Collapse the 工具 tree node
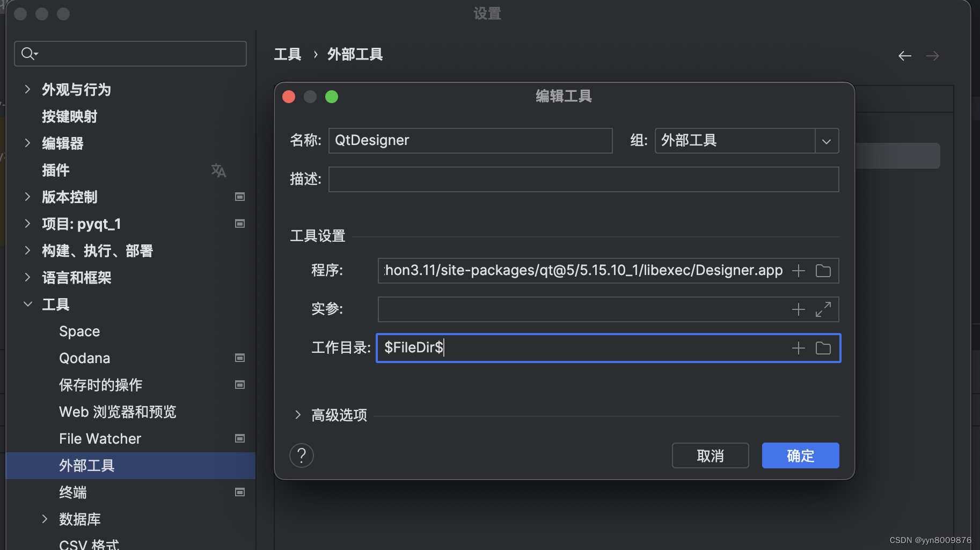The width and height of the screenshot is (980, 550). [x=28, y=304]
